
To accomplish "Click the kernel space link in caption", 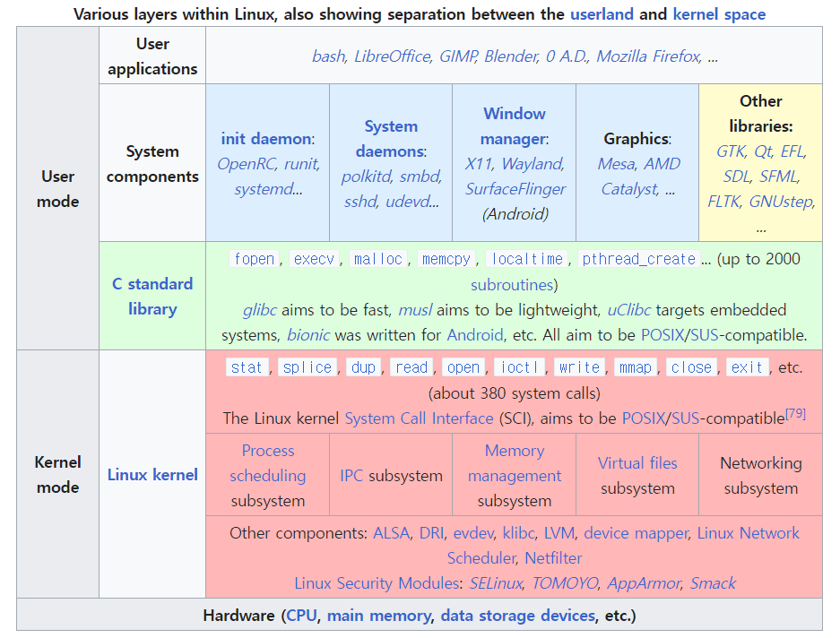I will click(x=719, y=14).
